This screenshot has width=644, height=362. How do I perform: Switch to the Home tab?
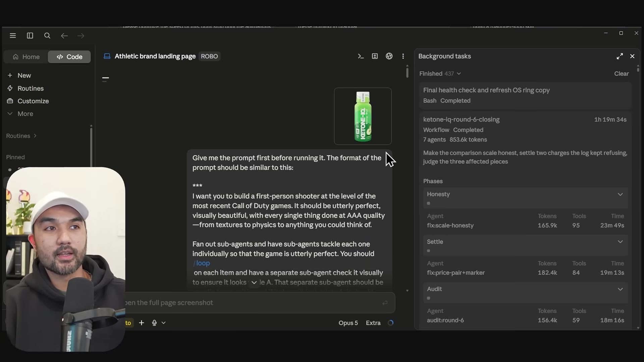tap(26, 57)
